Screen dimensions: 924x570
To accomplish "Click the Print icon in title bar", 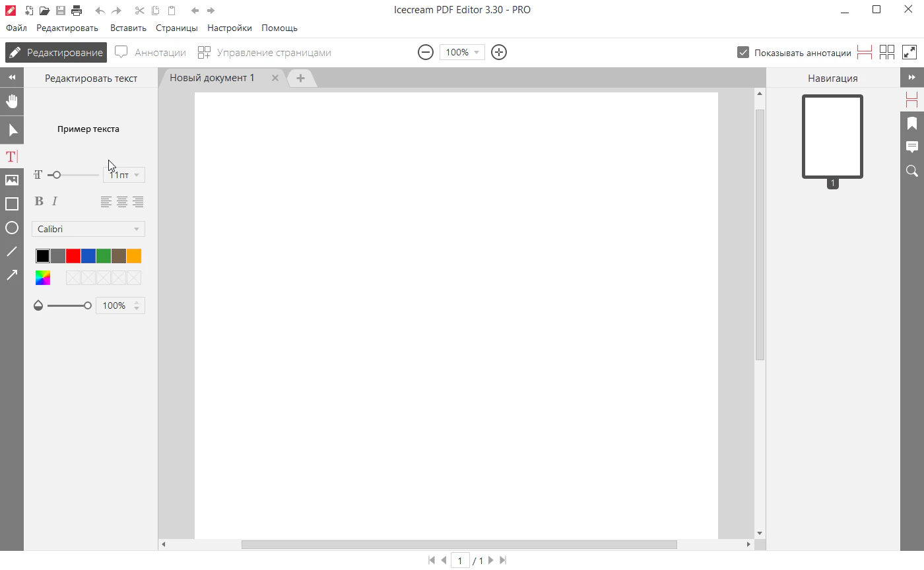I will (77, 11).
